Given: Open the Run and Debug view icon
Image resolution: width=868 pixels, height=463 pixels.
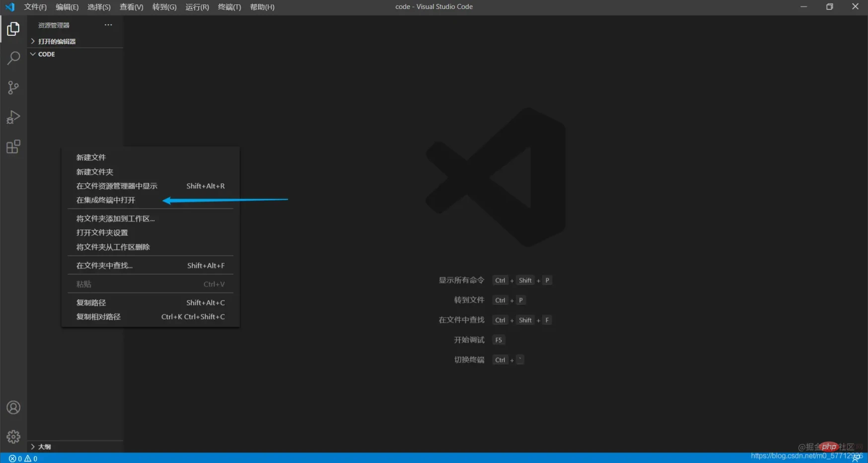Looking at the screenshot, I should (x=13, y=117).
